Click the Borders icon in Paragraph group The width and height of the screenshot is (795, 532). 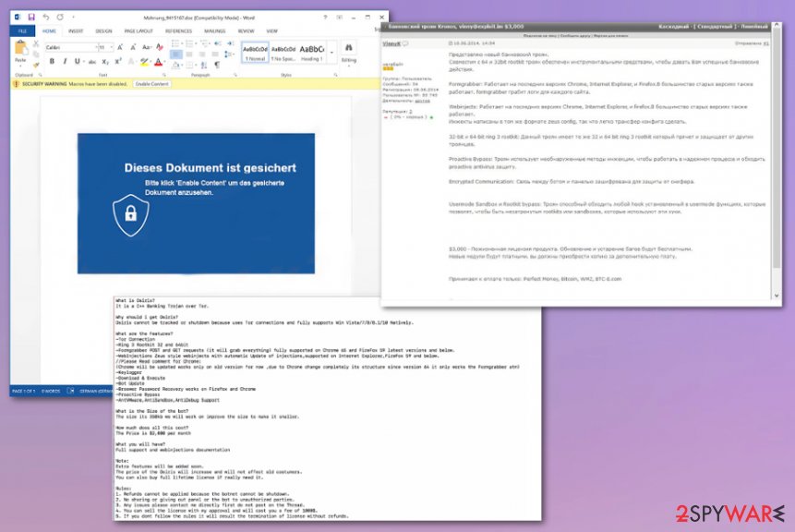click(x=190, y=65)
